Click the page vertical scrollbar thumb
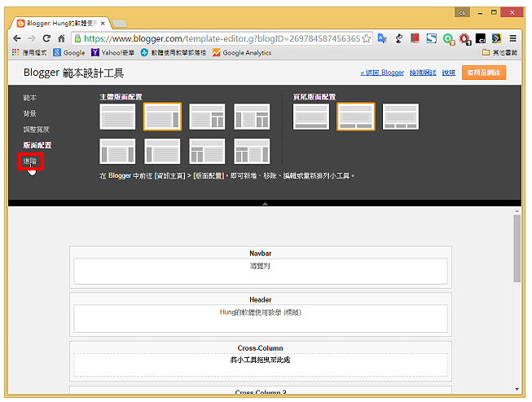 (x=517, y=248)
